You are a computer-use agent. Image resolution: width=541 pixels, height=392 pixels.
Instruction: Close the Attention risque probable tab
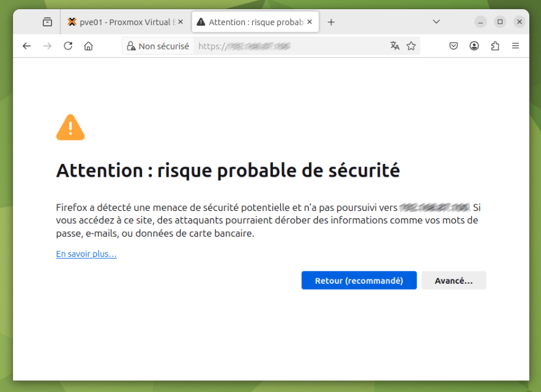[x=310, y=22]
